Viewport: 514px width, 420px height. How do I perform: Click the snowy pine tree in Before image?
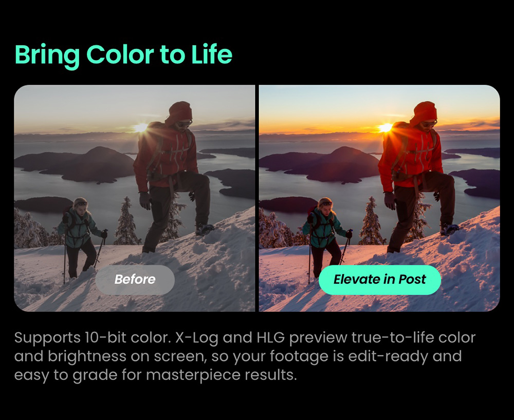pyautogui.click(x=126, y=221)
